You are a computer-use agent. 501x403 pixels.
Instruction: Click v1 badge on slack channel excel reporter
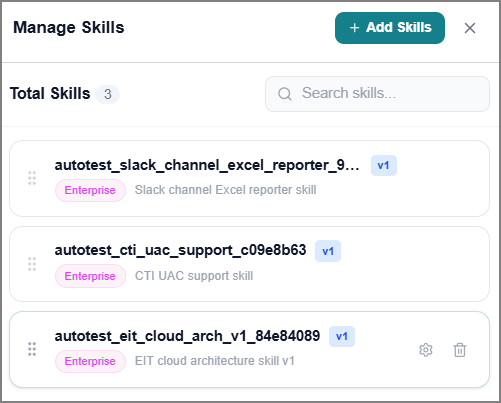click(x=384, y=165)
